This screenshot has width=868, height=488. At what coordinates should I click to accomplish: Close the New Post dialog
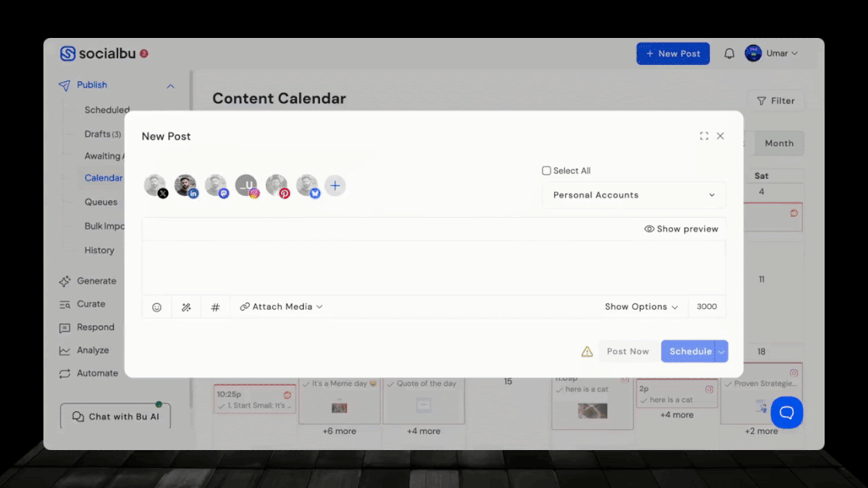coord(720,136)
